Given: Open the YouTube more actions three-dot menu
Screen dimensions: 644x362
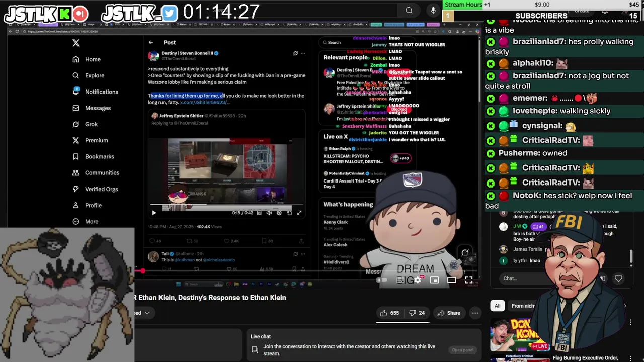Looking at the screenshot, I should tap(475, 313).
